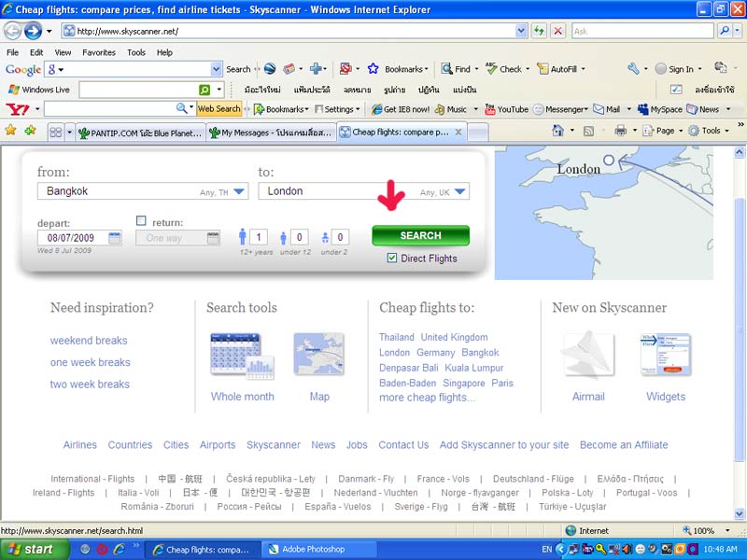Click the Stop loading red X icon

click(557, 32)
